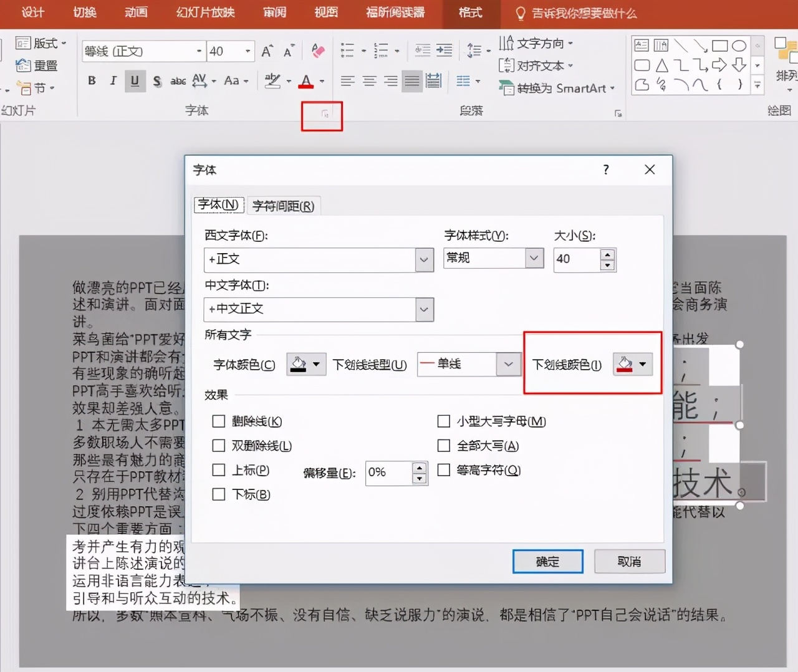Pick the rectangle shape from the shapes gallery
The image size is (798, 672).
[x=720, y=45]
